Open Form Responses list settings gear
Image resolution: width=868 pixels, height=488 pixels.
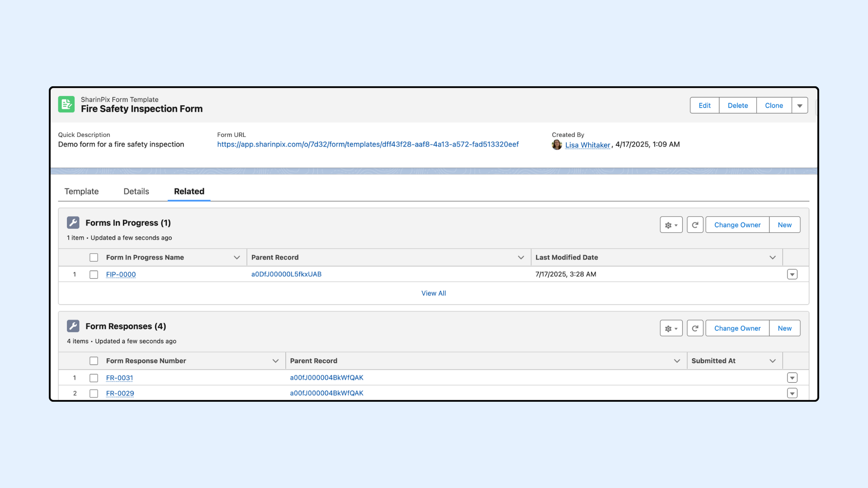671,328
